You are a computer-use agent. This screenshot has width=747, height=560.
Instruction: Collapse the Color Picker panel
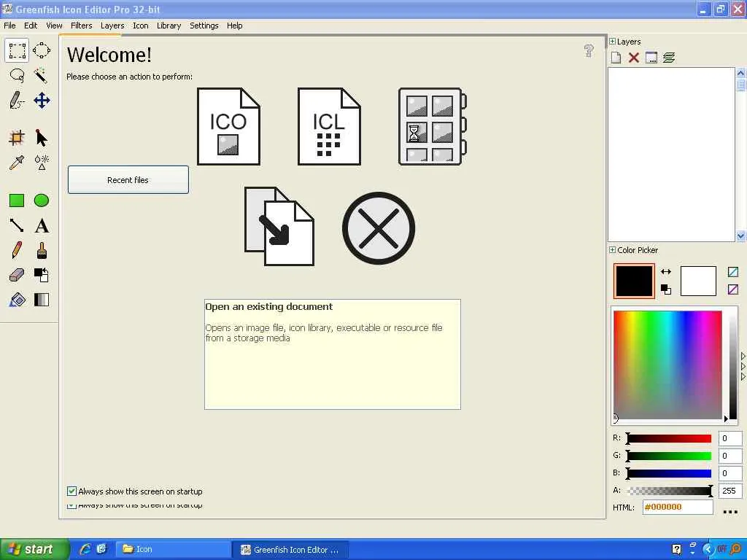click(612, 249)
